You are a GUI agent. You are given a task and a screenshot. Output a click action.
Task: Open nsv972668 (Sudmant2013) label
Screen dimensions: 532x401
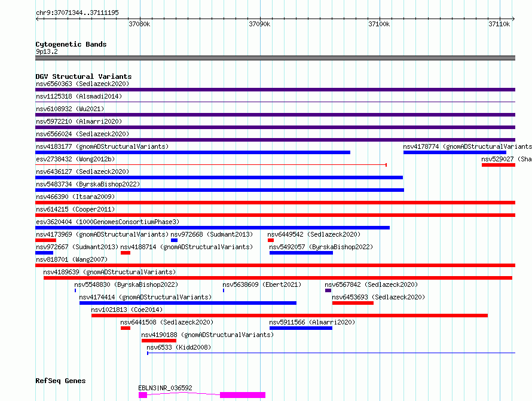tap(212, 234)
